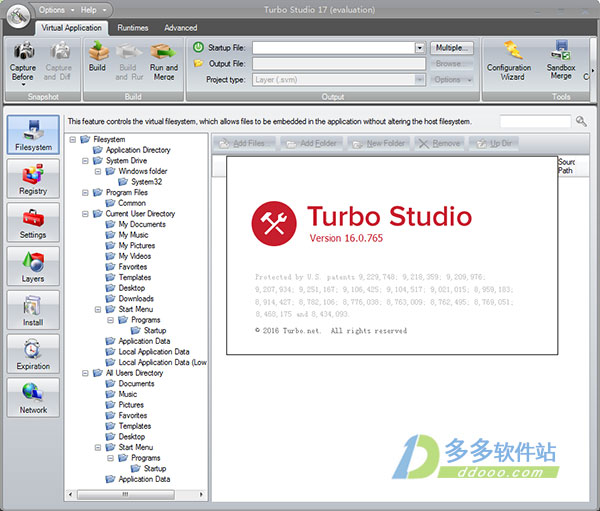This screenshot has width=600, height=511.
Task: Open the Help menu
Action: click(93, 10)
